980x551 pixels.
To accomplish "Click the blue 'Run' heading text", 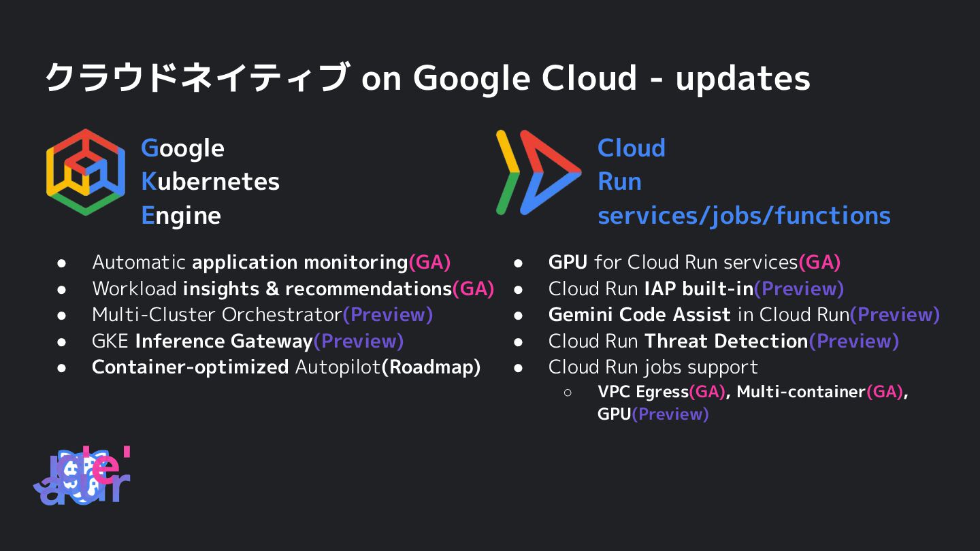I will (619, 182).
